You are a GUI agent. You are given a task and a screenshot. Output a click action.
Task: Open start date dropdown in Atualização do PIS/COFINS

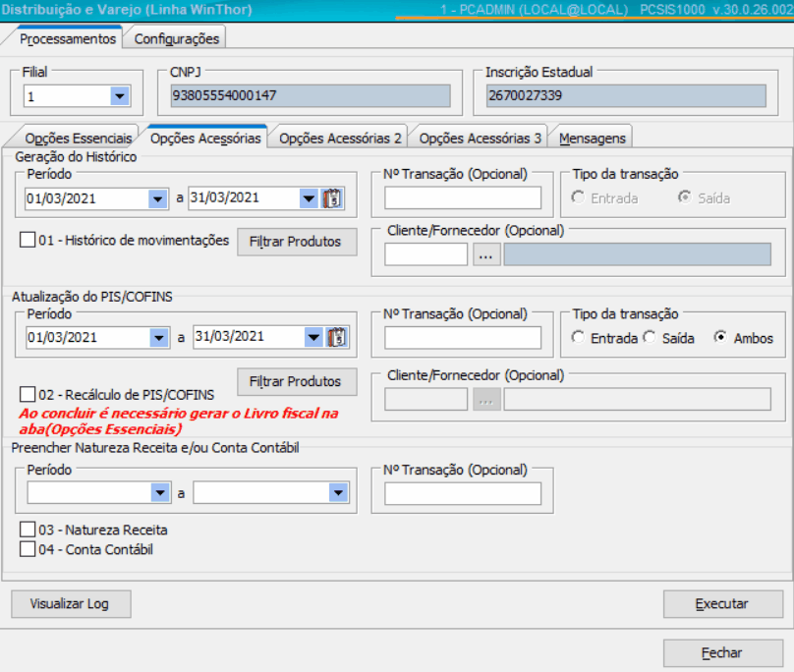tap(159, 337)
